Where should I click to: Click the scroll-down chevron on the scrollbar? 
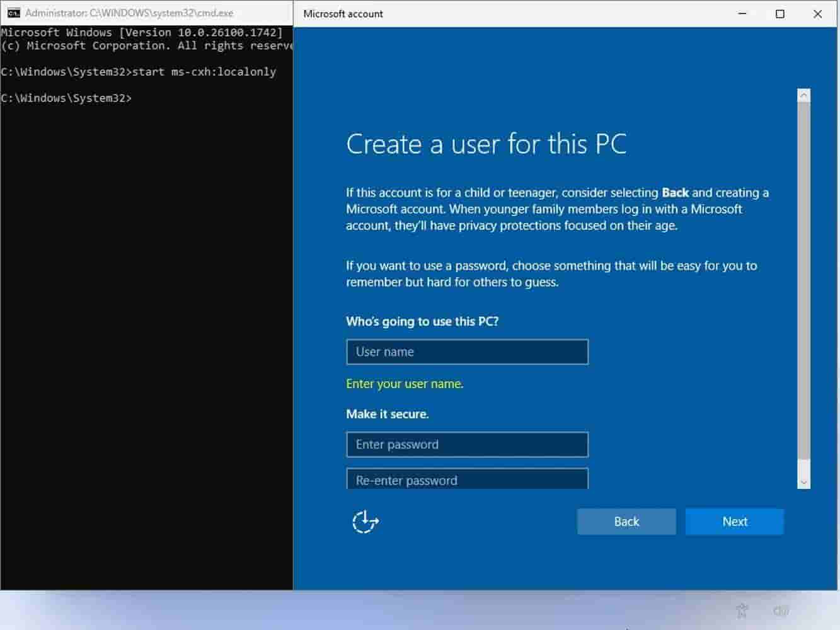coord(803,481)
